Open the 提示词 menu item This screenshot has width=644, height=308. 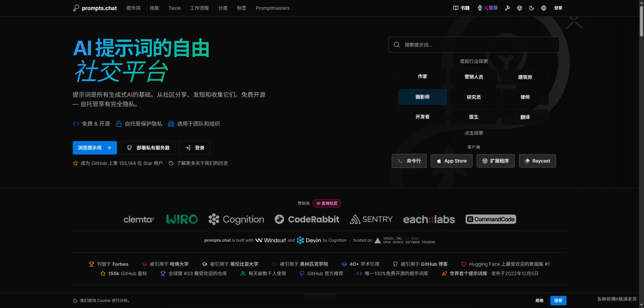[x=133, y=8]
